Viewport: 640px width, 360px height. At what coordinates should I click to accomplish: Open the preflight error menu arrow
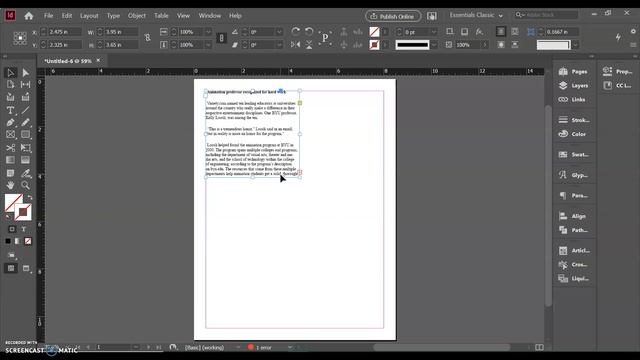click(x=290, y=347)
